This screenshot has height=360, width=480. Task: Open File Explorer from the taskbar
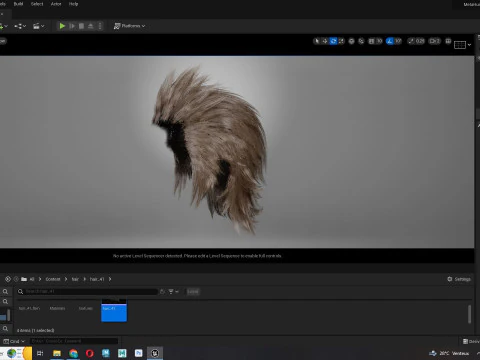57,353
